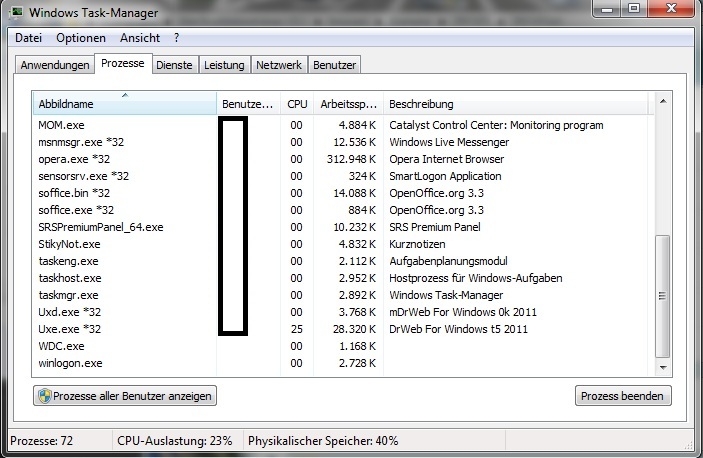Click the Kurznotizen description

[x=417, y=244]
